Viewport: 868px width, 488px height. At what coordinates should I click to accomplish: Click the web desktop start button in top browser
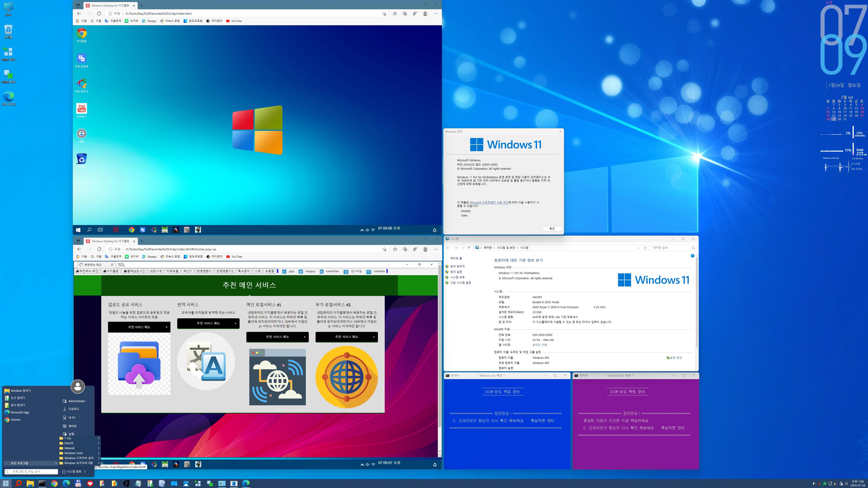(78, 230)
